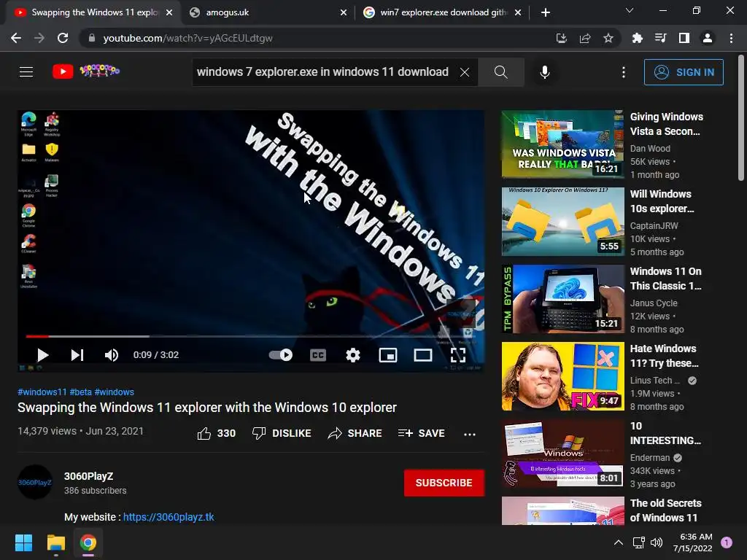Follow the https://3060playz.tk link
This screenshot has width=747, height=560.
[x=169, y=517]
